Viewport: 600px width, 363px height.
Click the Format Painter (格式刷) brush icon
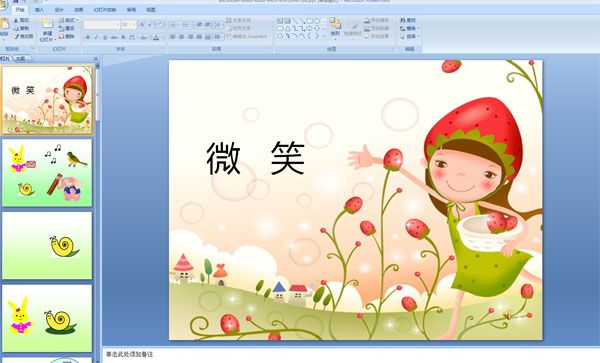click(x=16, y=37)
